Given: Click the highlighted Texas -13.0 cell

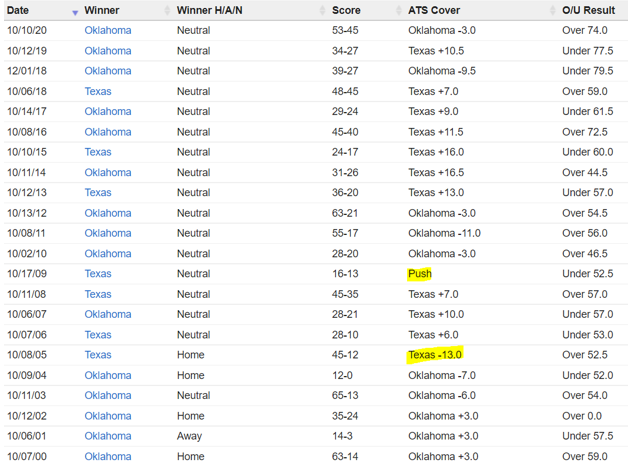Looking at the screenshot, I should [435, 355].
